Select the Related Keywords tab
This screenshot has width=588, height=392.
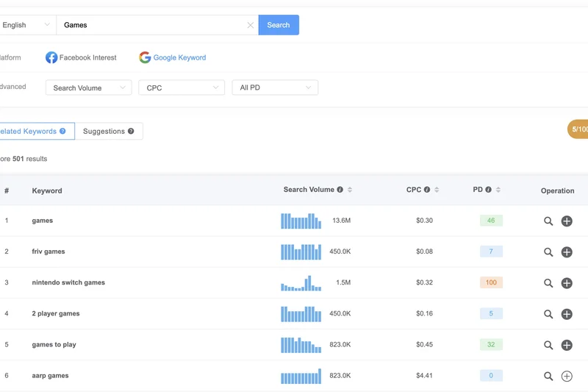34,131
